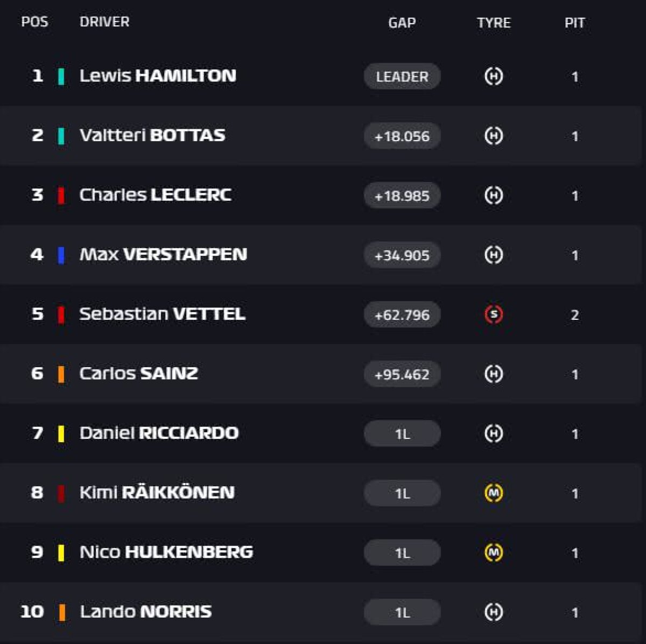Screen dimensions: 646x644
Task: Open Charles Leclerc's driver name
Action: pyautogui.click(x=156, y=195)
